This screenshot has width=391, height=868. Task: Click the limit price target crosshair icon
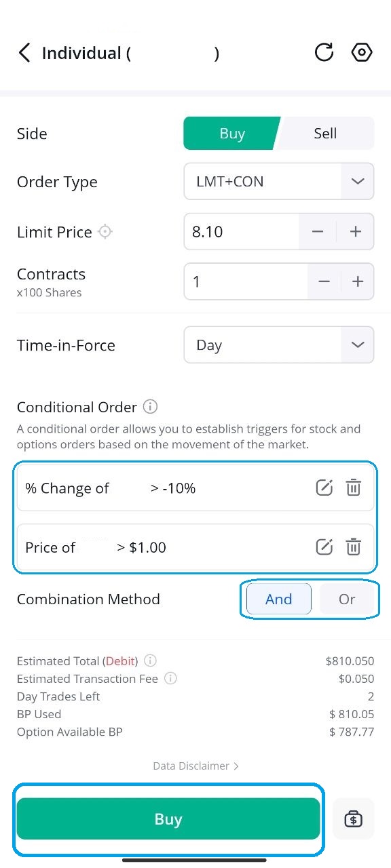click(x=105, y=232)
